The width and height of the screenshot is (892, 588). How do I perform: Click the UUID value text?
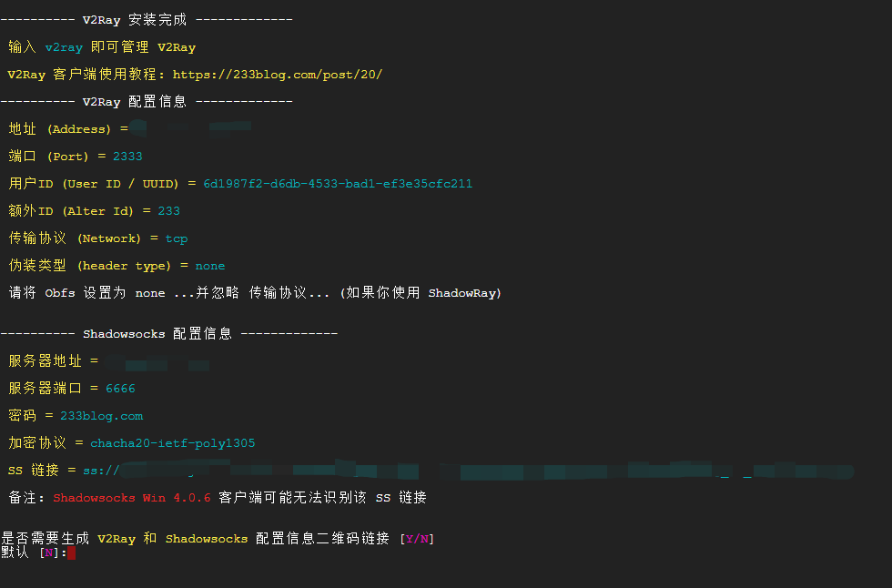click(338, 184)
